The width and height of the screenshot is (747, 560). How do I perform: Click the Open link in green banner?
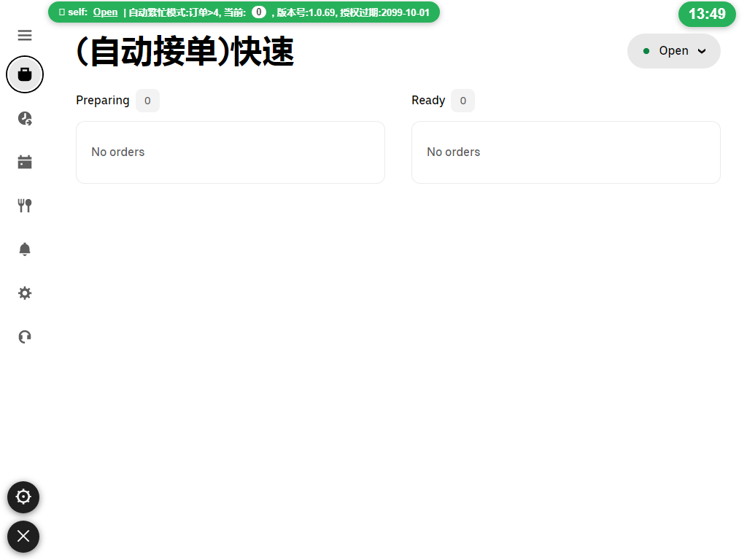tap(105, 12)
